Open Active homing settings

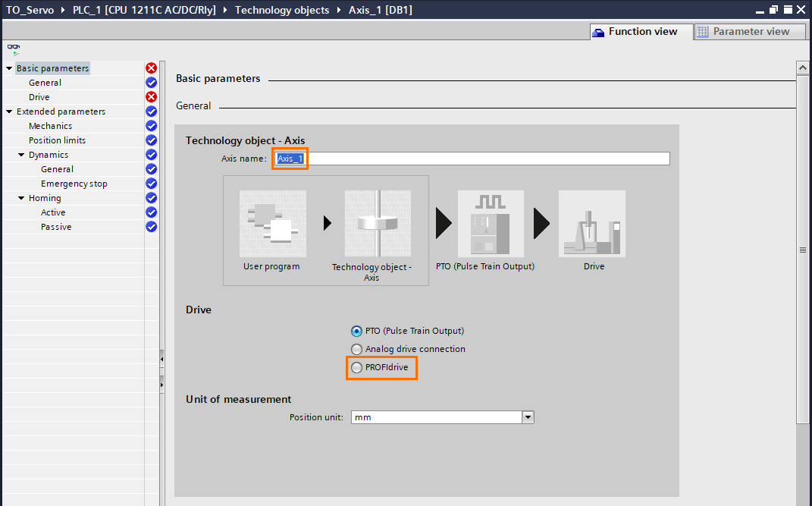pyautogui.click(x=53, y=212)
